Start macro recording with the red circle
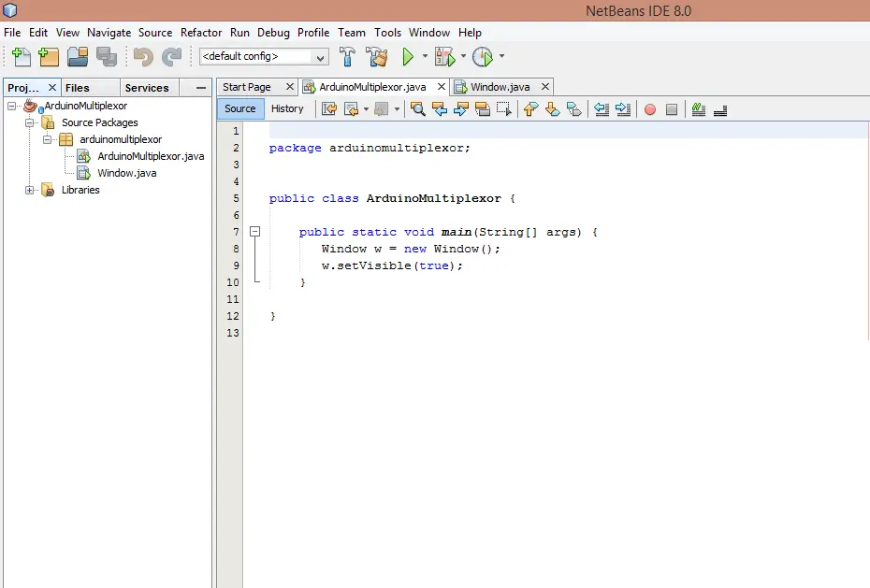This screenshot has width=870, height=588. point(650,109)
